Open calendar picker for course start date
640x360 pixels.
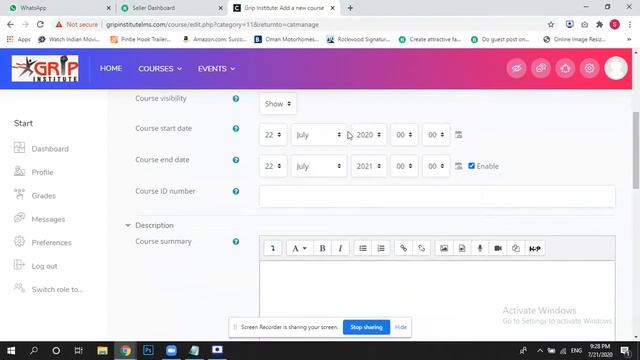[x=458, y=135]
